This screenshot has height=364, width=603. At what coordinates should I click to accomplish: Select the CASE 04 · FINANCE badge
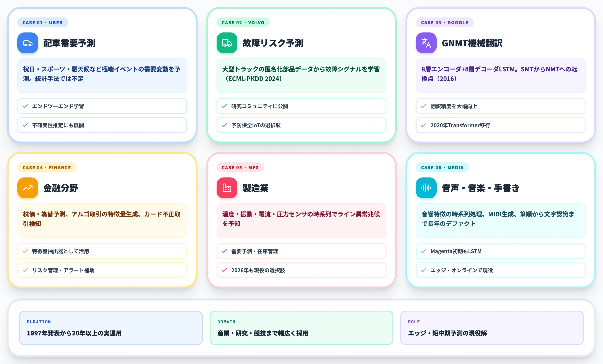coord(47,168)
